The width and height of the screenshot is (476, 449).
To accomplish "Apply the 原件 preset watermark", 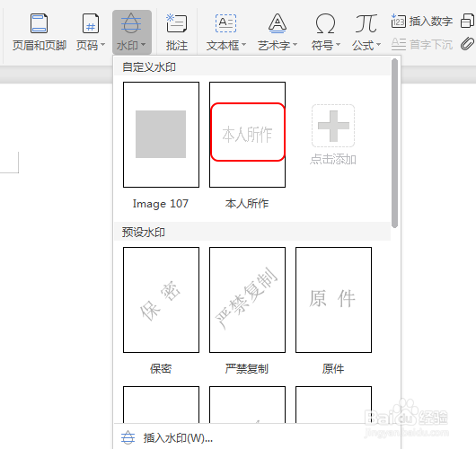I will (x=333, y=300).
